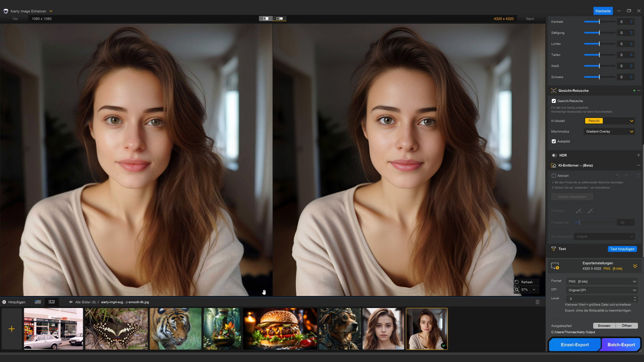Click the back arrow near Alle Bilder
This screenshot has width=644, height=362.
71,302
